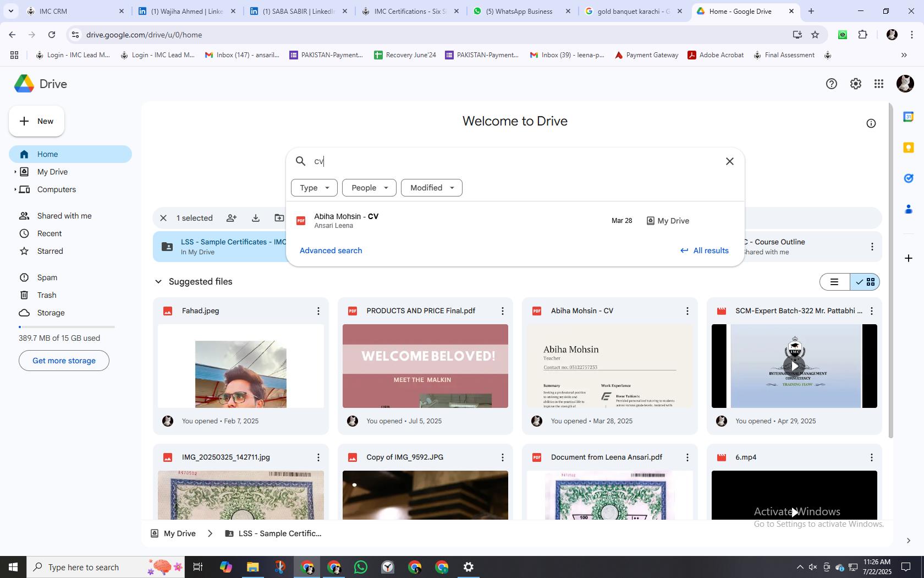Viewport: 924px width, 578px height.
Task: View details info icon
Action: tap(871, 123)
